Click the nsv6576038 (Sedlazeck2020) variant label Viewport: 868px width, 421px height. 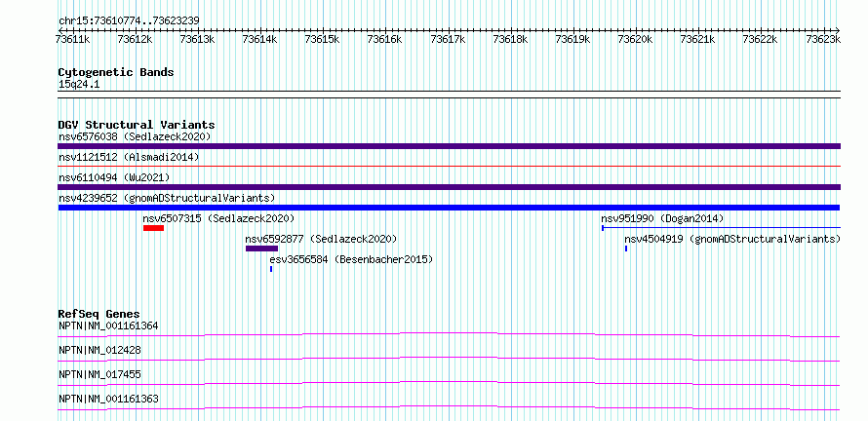135,136
